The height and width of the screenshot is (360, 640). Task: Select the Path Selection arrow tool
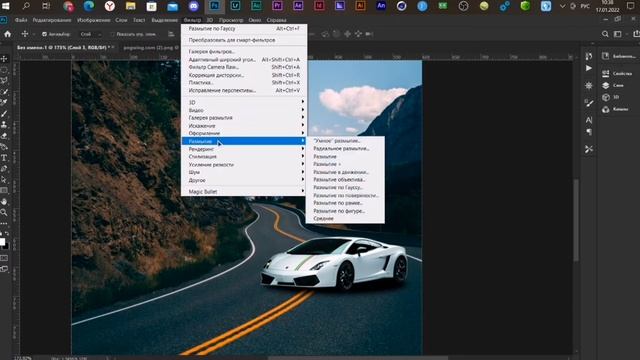[4, 180]
